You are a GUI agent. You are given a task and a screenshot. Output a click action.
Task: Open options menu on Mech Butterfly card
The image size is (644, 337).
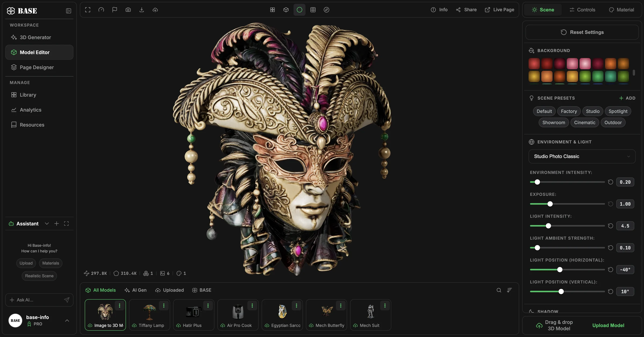[x=341, y=305]
